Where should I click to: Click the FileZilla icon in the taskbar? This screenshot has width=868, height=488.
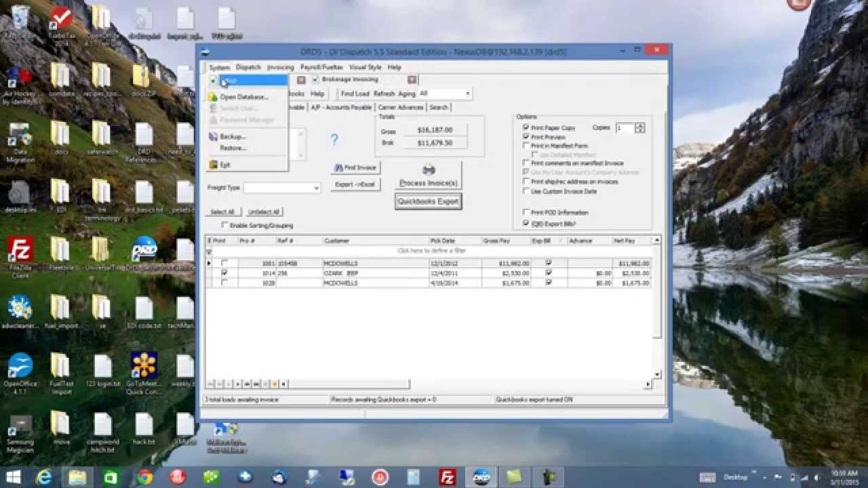coord(448,477)
